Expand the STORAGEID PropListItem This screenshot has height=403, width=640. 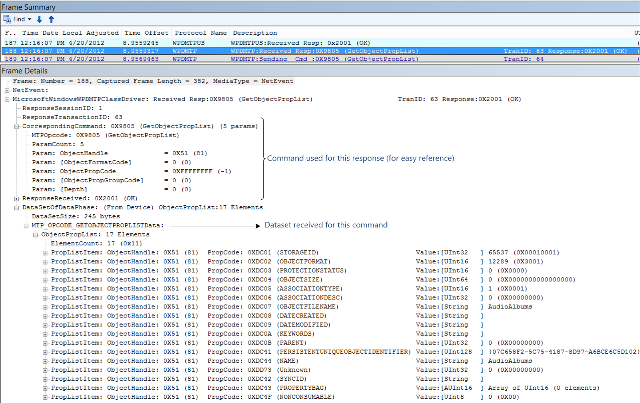coord(45,253)
